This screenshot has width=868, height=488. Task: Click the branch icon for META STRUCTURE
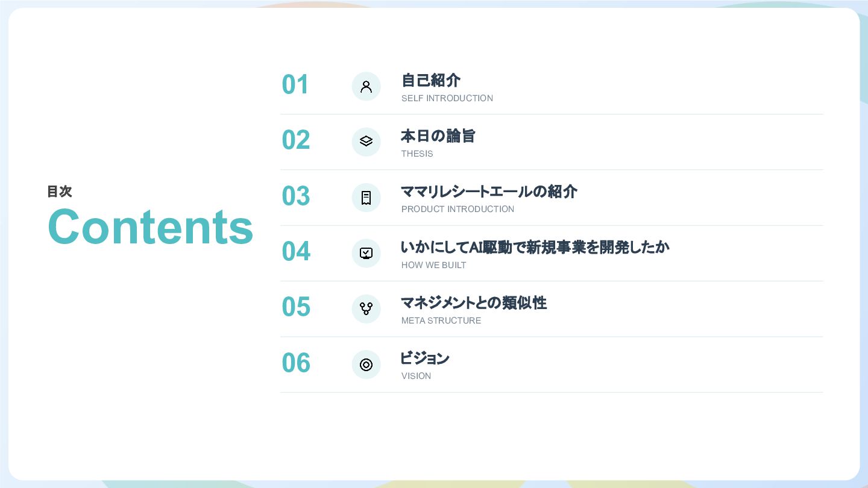point(366,308)
